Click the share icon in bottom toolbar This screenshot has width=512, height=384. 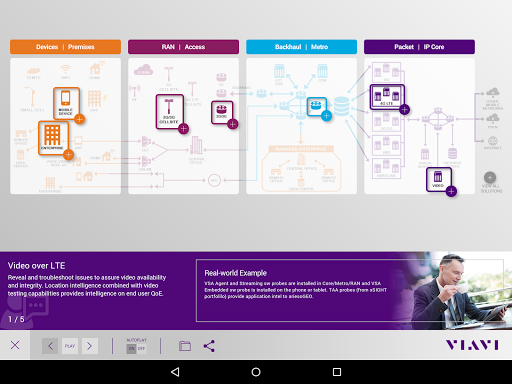[x=209, y=346]
